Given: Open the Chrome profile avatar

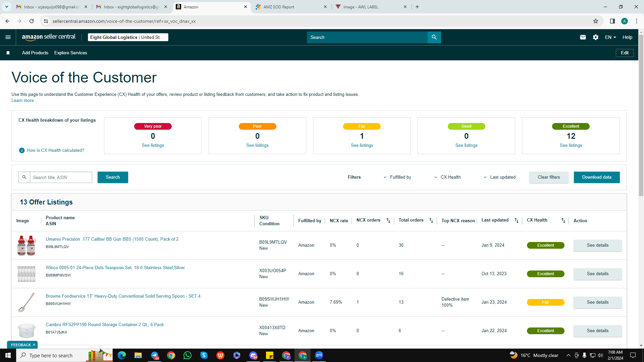Looking at the screenshot, I should pos(625,21).
